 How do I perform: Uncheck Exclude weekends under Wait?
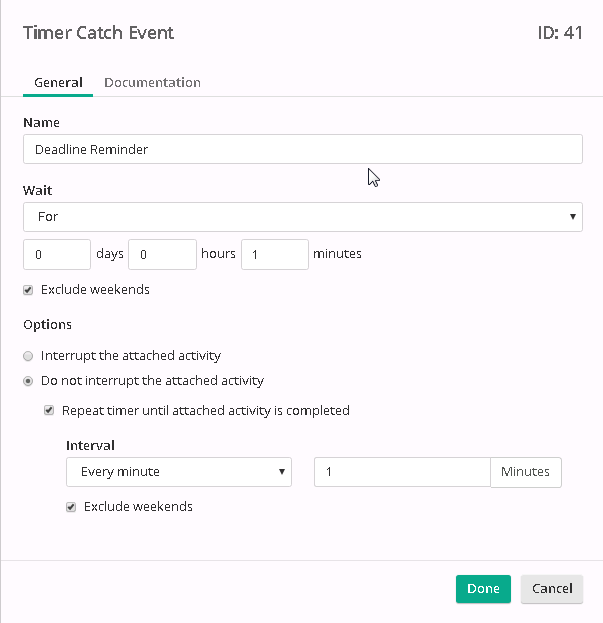pyautogui.click(x=28, y=290)
